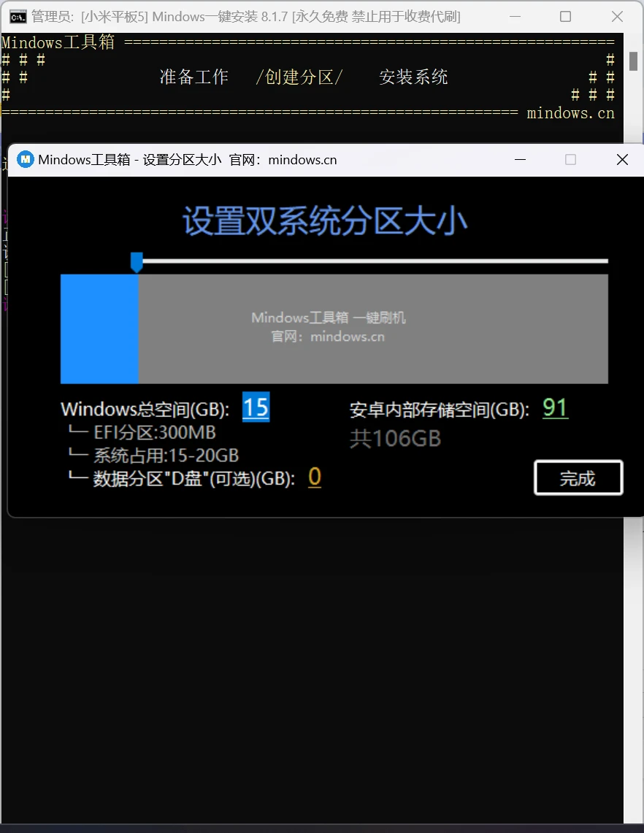Select the /创建分区/ step
Viewport: 644px width, 833px height.
[x=300, y=77]
